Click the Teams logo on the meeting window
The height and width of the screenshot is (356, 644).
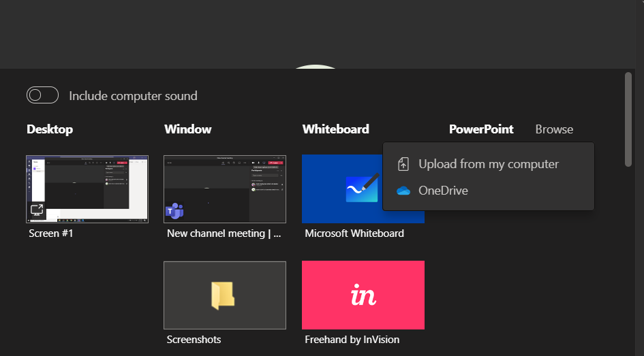click(x=174, y=212)
